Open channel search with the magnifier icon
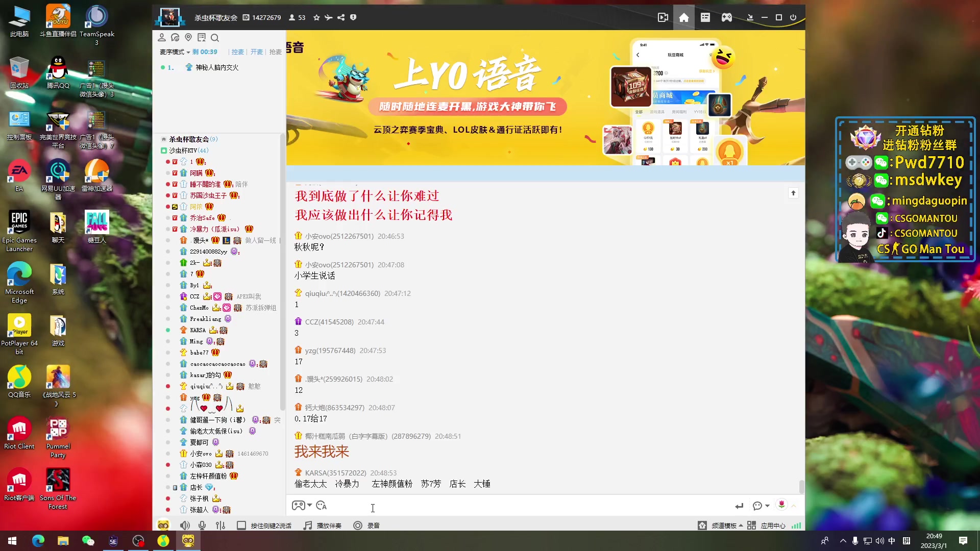 215,38
